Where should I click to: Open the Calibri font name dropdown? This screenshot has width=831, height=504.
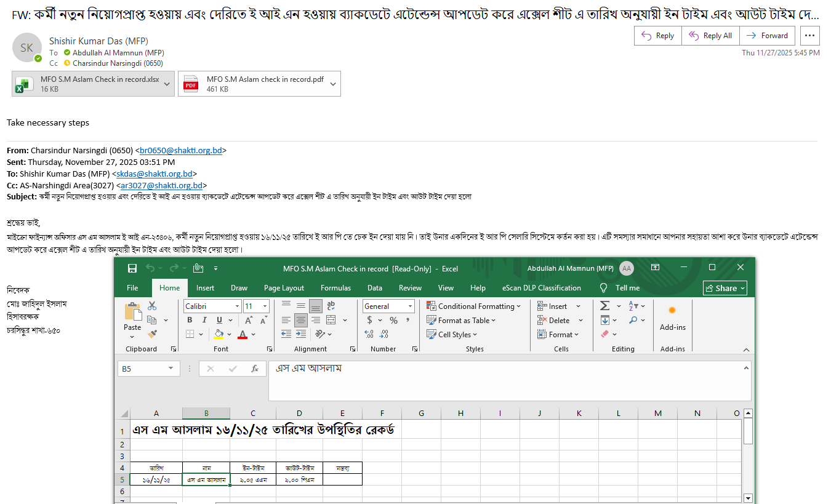coord(237,306)
